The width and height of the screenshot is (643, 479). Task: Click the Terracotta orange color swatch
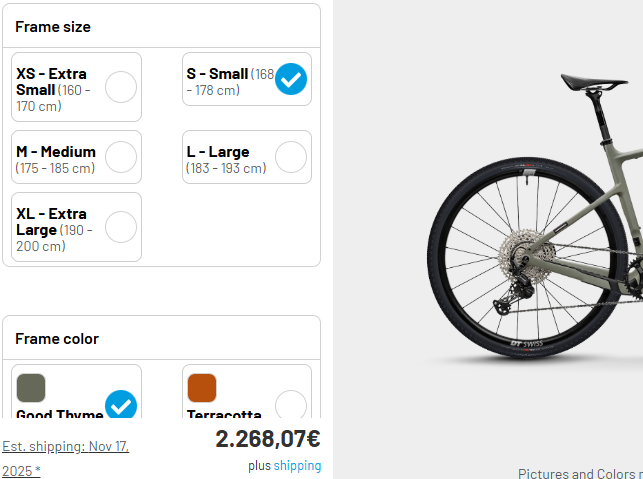[x=201, y=387]
